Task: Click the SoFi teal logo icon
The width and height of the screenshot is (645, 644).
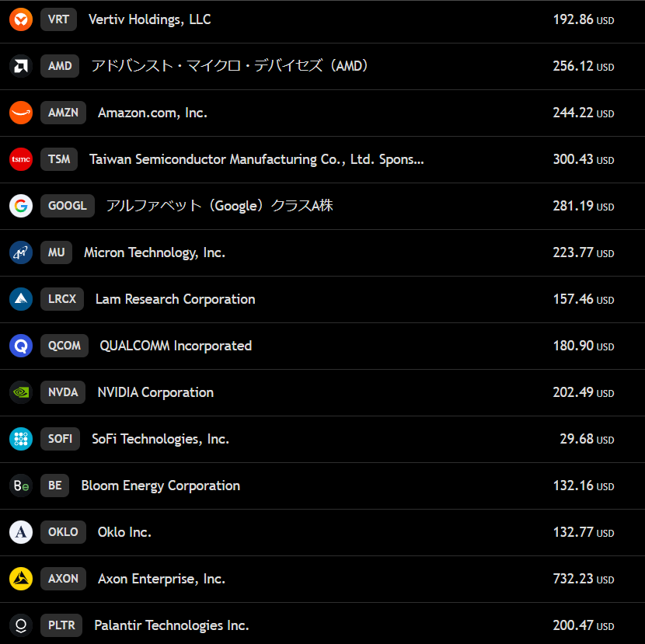Action: [x=21, y=439]
